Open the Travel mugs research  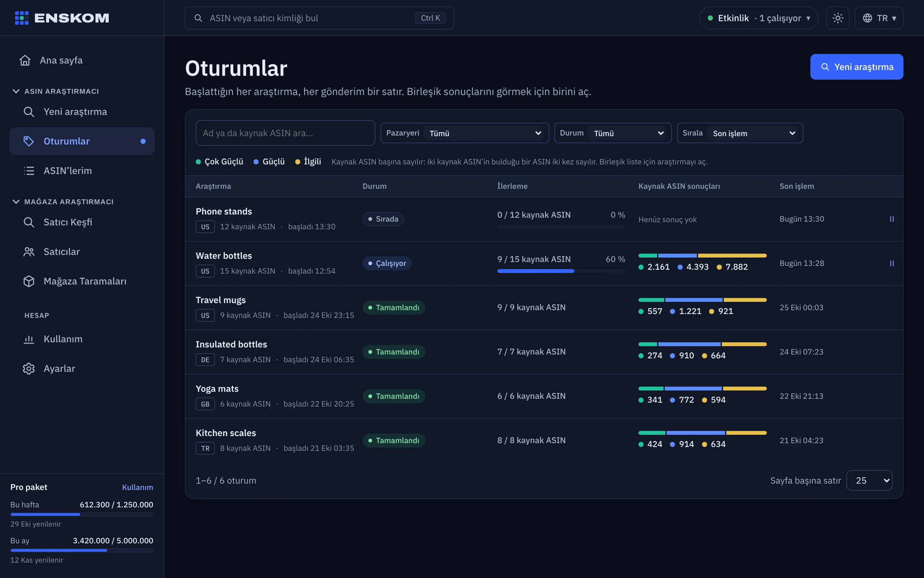(221, 300)
